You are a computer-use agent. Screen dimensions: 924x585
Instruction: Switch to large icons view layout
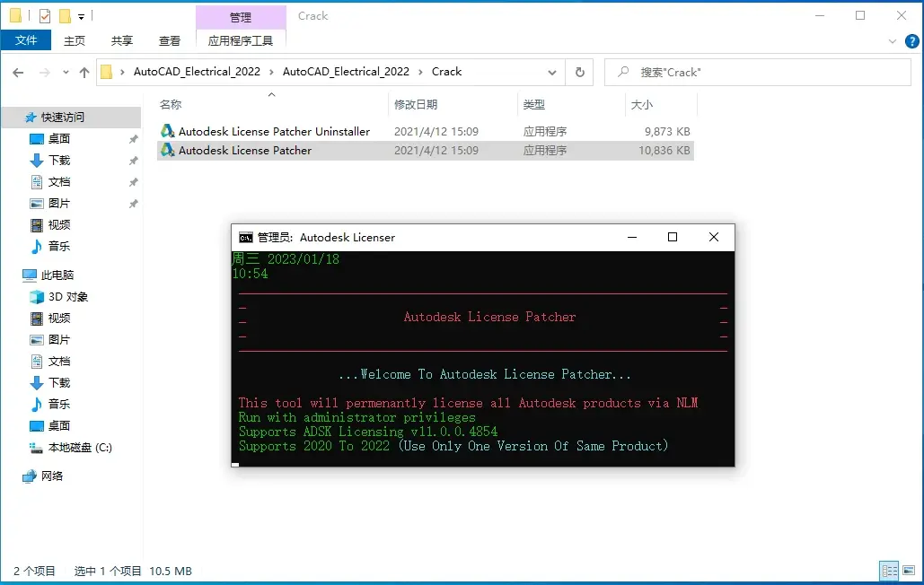point(908,571)
